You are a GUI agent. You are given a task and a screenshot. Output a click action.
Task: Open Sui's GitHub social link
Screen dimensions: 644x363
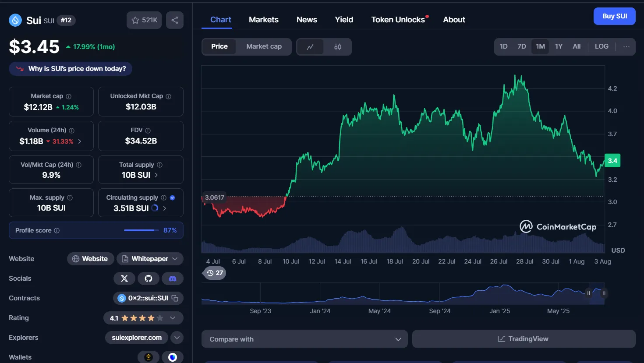coord(149,278)
